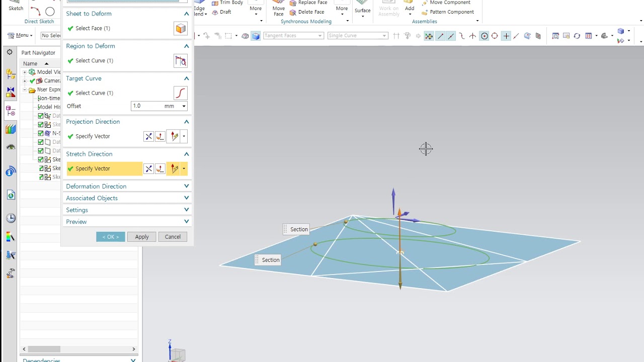
Task: Toggle checkbox of the N-S feature
Action: [x=41, y=133]
